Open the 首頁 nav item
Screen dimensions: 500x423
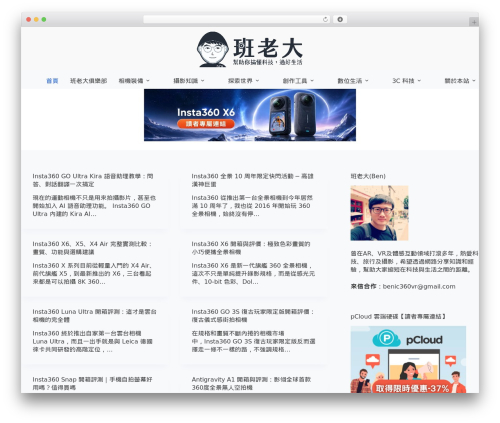tap(52, 81)
